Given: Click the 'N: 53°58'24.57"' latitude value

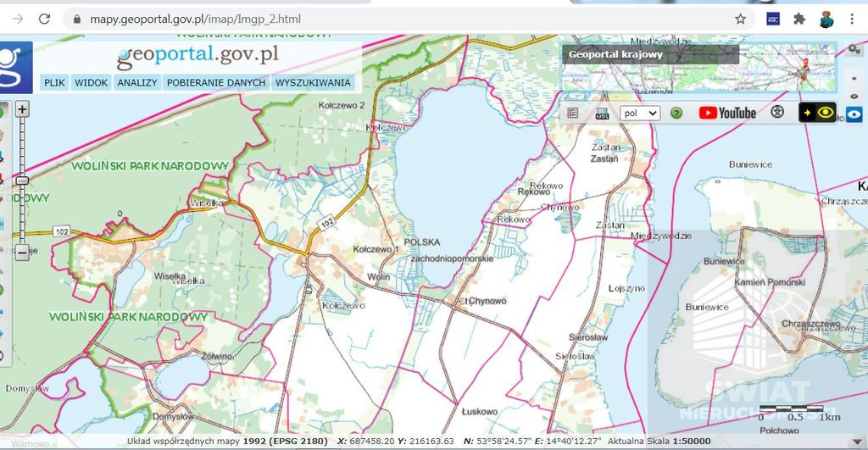Looking at the screenshot, I should point(498,442).
